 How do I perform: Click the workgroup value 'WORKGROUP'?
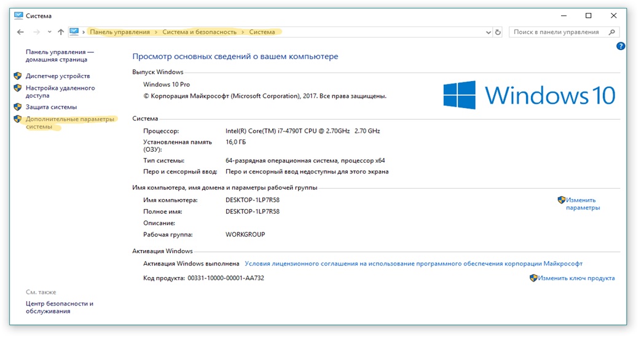(x=245, y=235)
